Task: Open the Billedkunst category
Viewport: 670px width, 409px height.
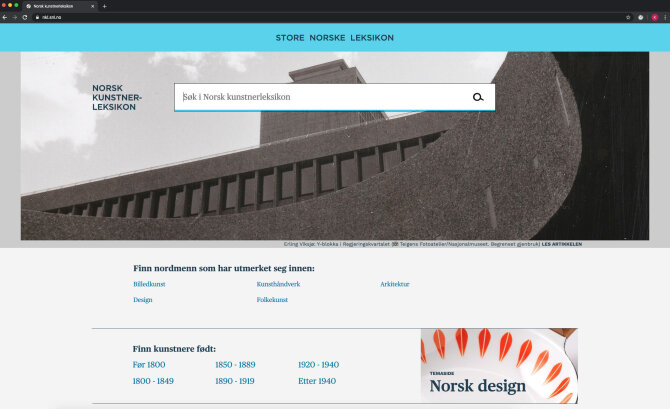Action: (x=149, y=284)
